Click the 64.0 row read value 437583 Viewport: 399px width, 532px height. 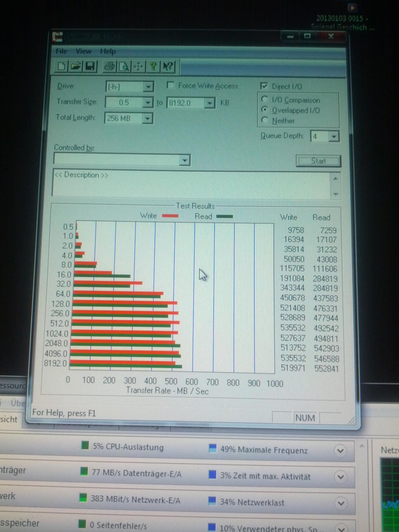[326, 298]
